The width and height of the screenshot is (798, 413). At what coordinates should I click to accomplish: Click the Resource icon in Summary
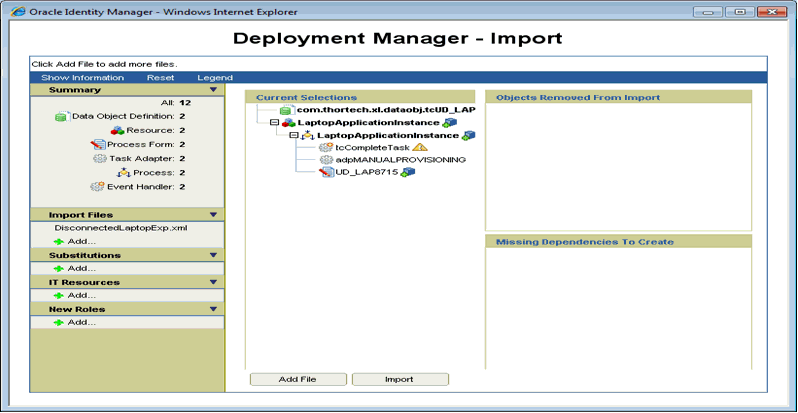point(117,131)
